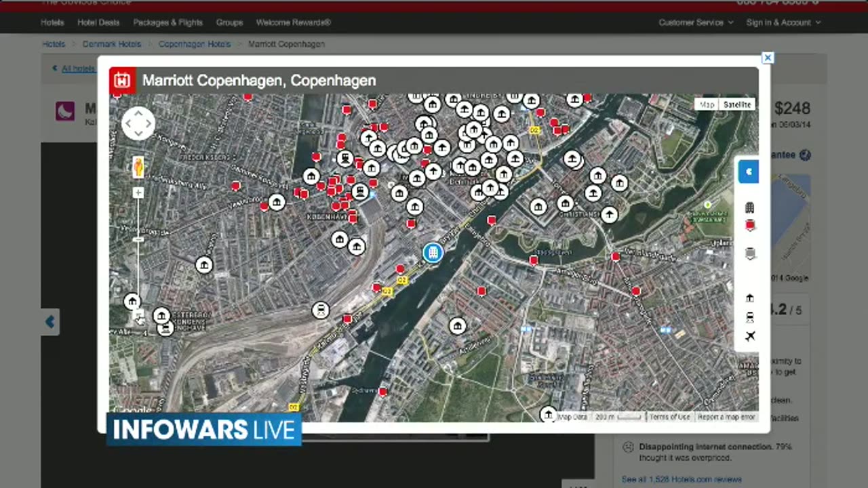The height and width of the screenshot is (488, 868).
Task: Click the Hotels breadcrumb link
Action: click(54, 44)
